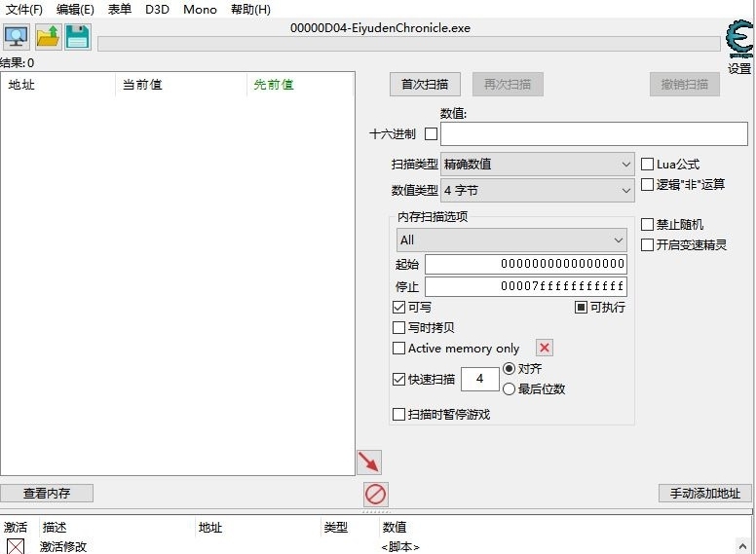Enable the 写时拷贝 checkbox
Viewport: 756px width, 554px height.
(398, 327)
